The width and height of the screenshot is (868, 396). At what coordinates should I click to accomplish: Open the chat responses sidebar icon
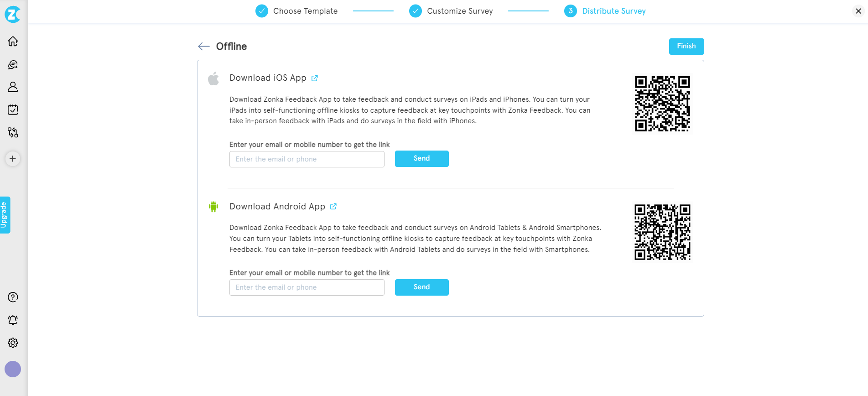coord(13,64)
